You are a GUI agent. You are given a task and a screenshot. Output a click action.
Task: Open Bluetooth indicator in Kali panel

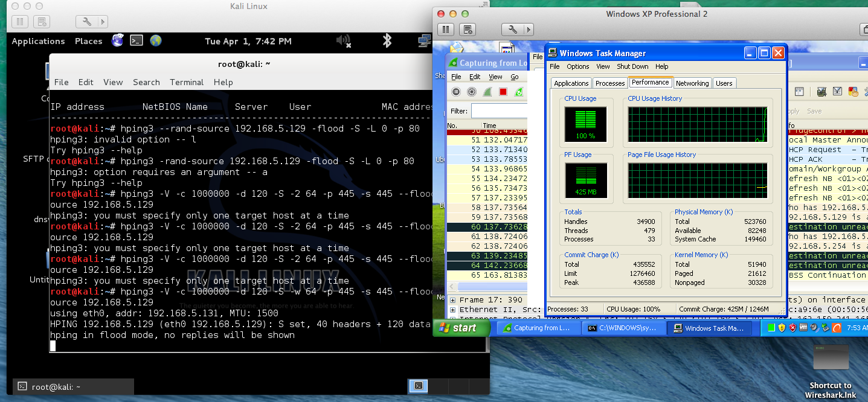[x=387, y=40]
